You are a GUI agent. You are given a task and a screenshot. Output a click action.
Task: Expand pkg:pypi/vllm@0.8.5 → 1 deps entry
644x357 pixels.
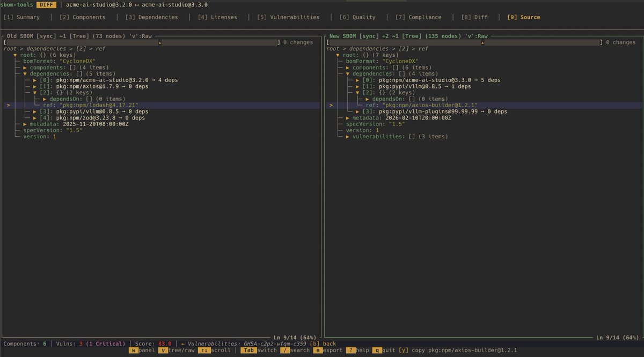coord(358,86)
